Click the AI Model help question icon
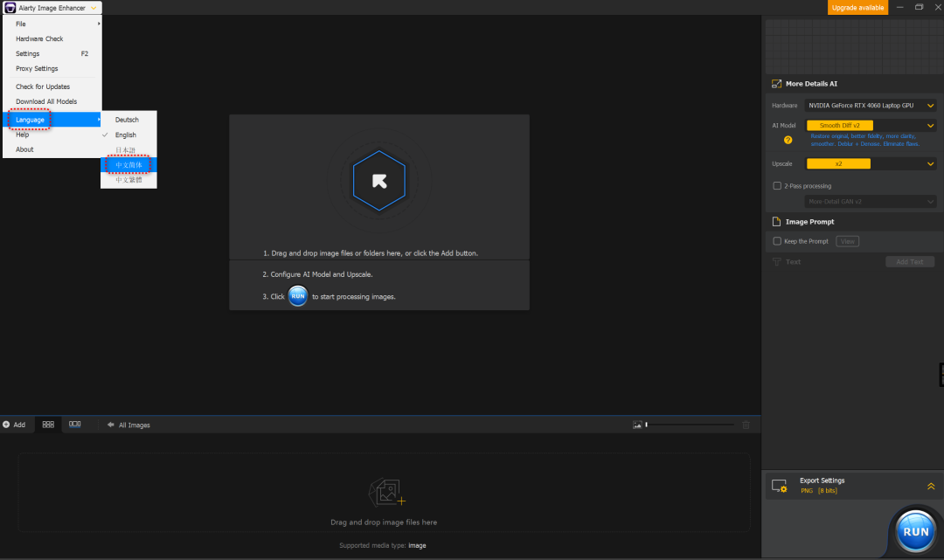The image size is (944, 560). tap(788, 140)
